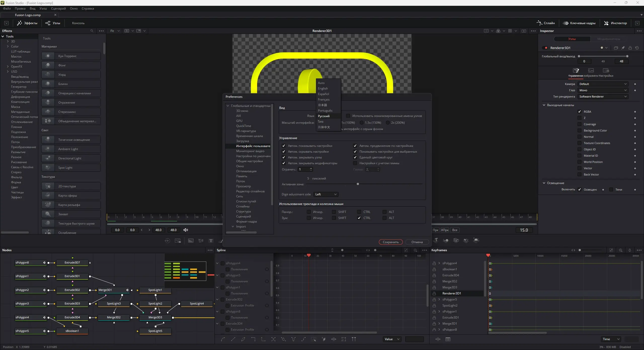Open the Сценарий menu in menu bar
644x350 pixels.
click(58, 9)
